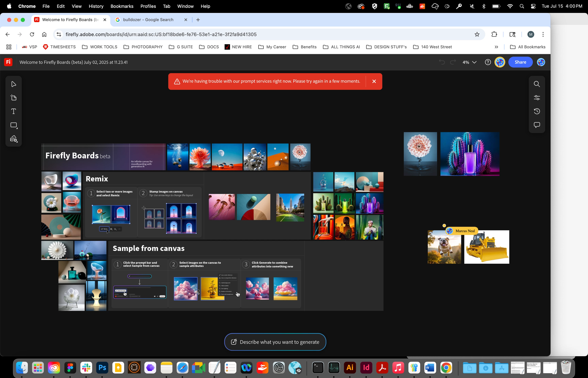Open the Chrome three-dot menu

point(543,34)
